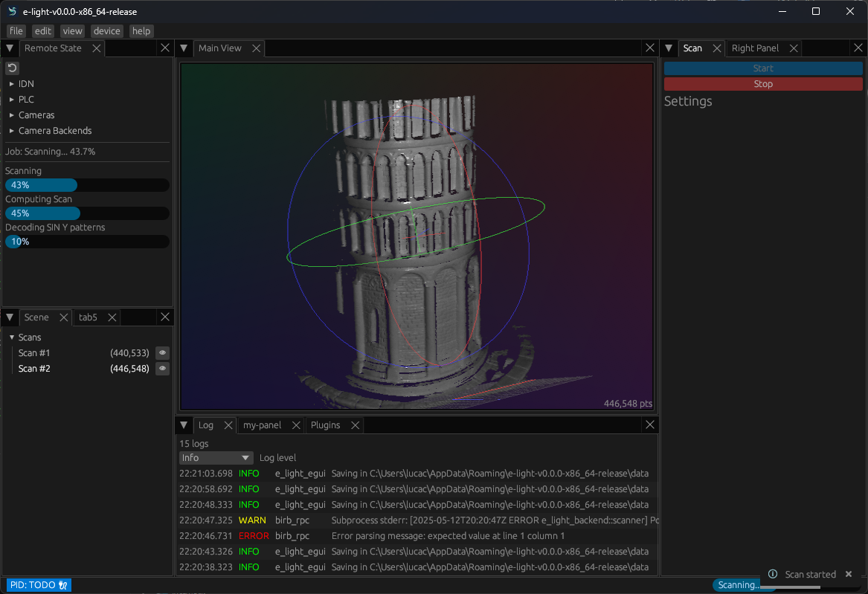Close the Remote State panel group
868x594 pixels.
click(x=165, y=48)
